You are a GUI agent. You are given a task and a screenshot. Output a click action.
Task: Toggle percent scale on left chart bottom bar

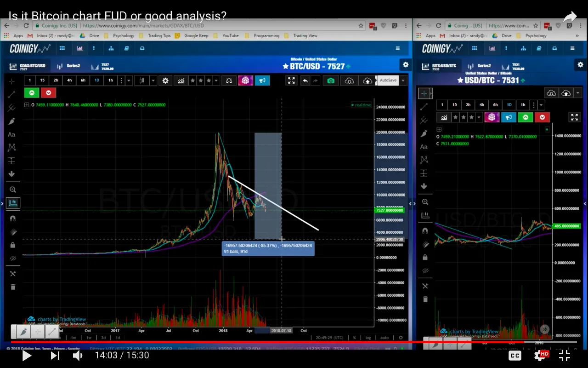[x=355, y=338]
